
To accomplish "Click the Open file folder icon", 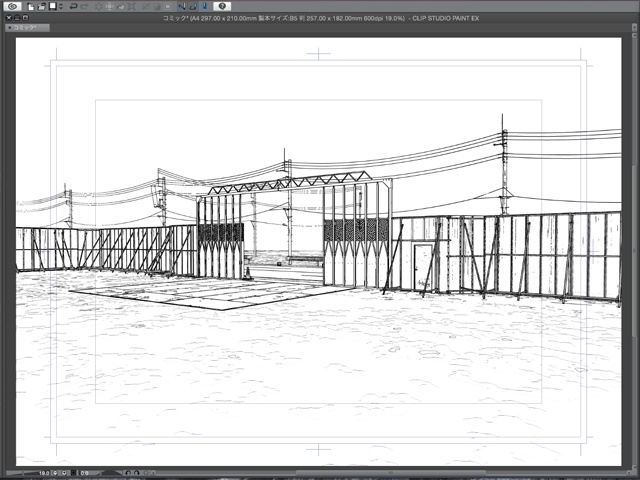I will 42,6.
